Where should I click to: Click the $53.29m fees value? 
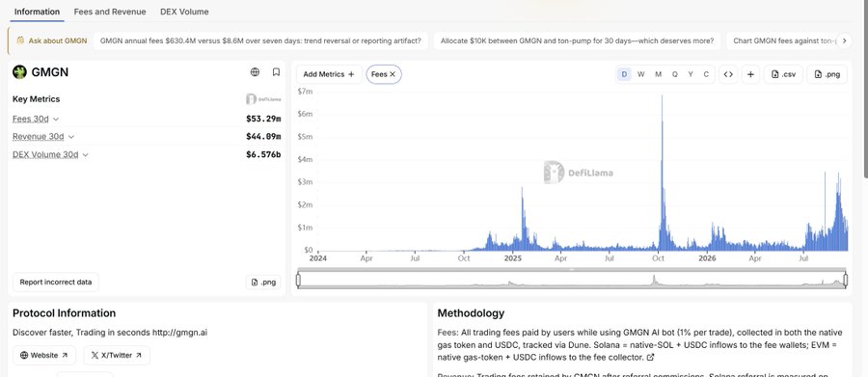[263, 119]
